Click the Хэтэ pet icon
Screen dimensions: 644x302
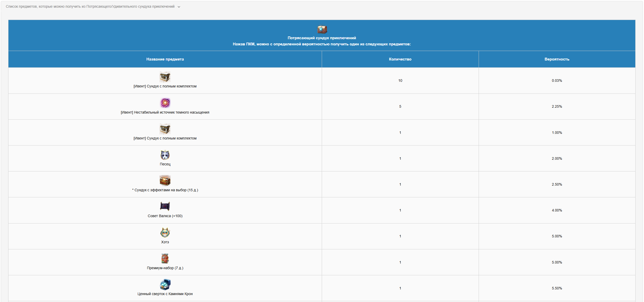(165, 233)
